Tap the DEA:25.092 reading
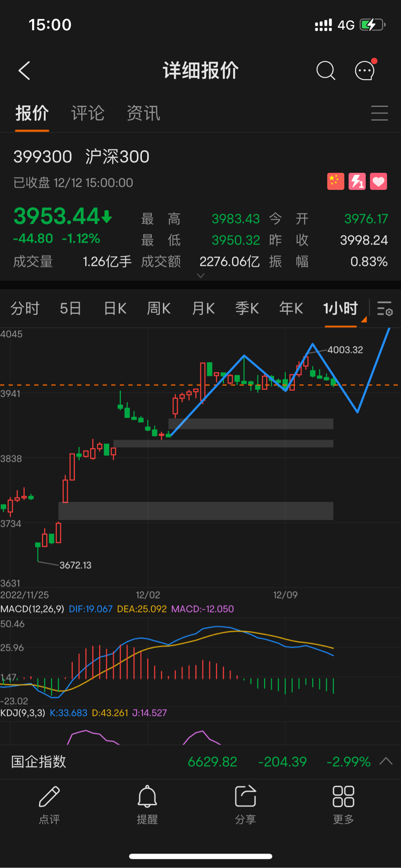The image size is (401, 868). 142,609
